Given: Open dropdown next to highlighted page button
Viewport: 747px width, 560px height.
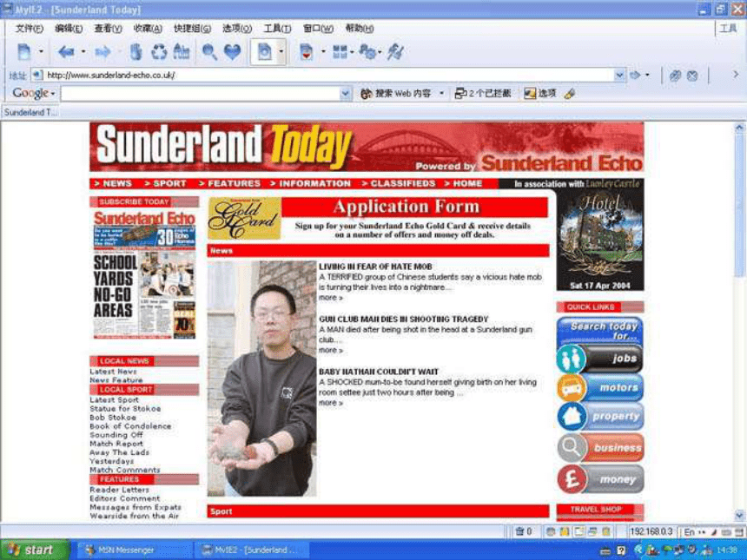Looking at the screenshot, I should pyautogui.click(x=281, y=51).
